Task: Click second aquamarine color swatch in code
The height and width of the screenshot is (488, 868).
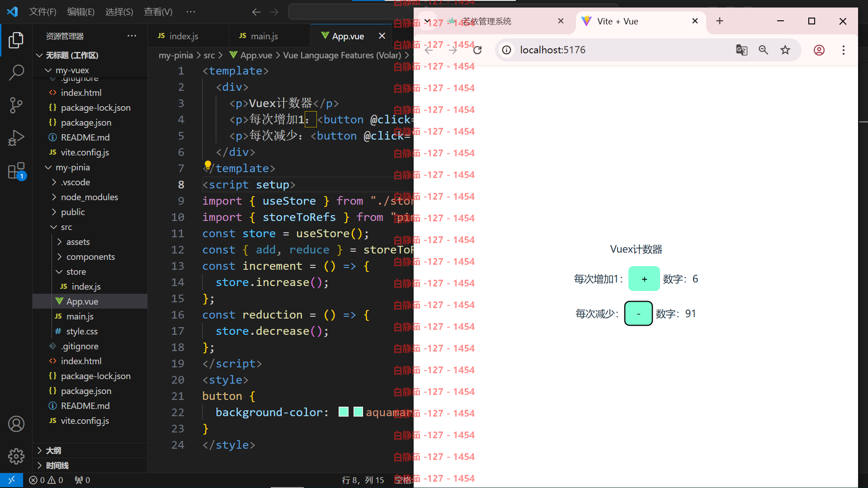Action: coord(358,412)
